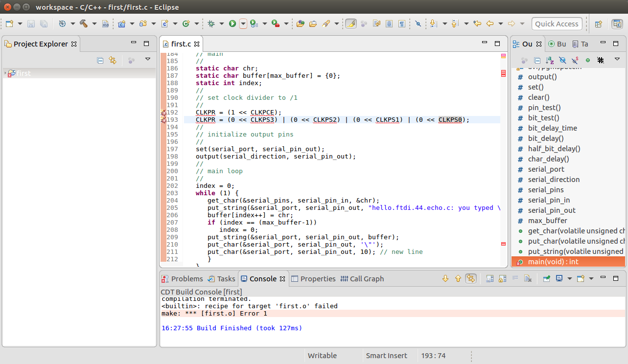Open the Open Perspective button
Image resolution: width=628 pixels, height=364 pixels.
click(598, 23)
